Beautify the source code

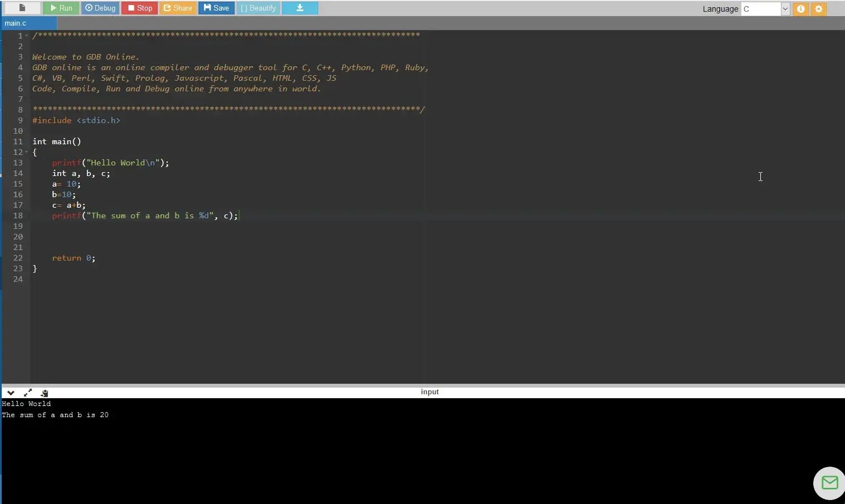coord(258,8)
